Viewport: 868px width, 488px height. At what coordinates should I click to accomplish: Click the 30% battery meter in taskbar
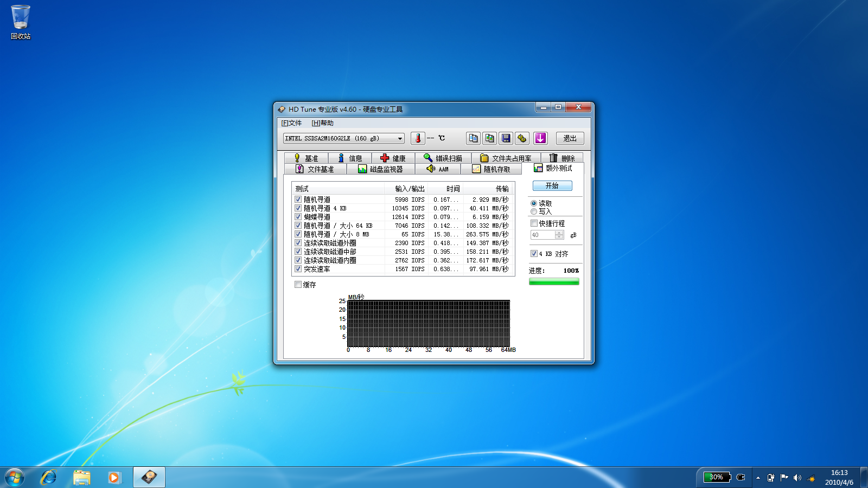(x=717, y=477)
